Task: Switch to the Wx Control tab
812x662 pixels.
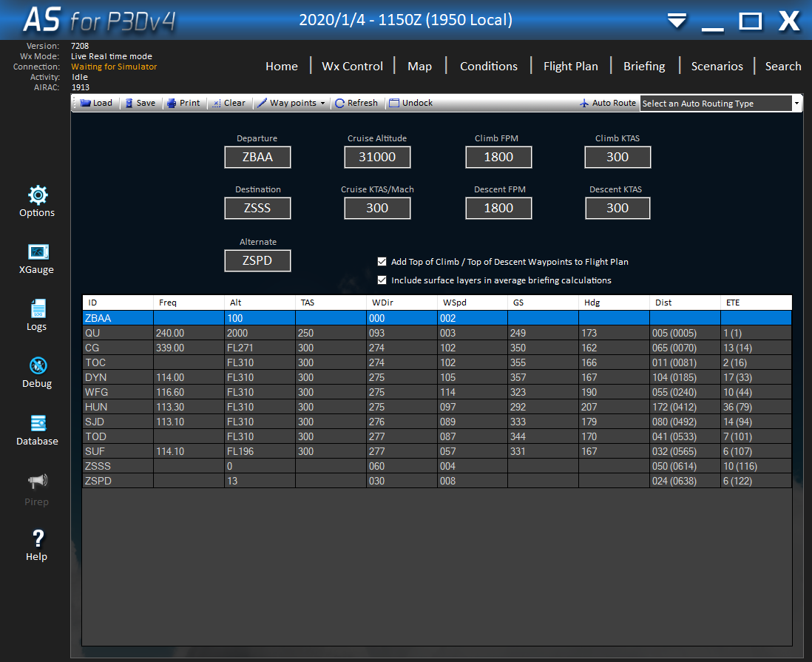Action: [352, 66]
